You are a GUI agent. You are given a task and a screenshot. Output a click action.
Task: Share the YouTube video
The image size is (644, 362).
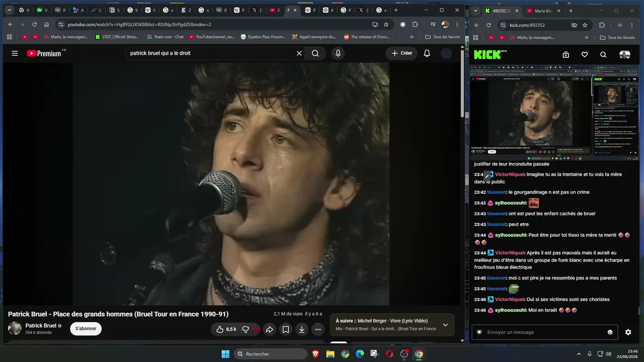tap(270, 329)
